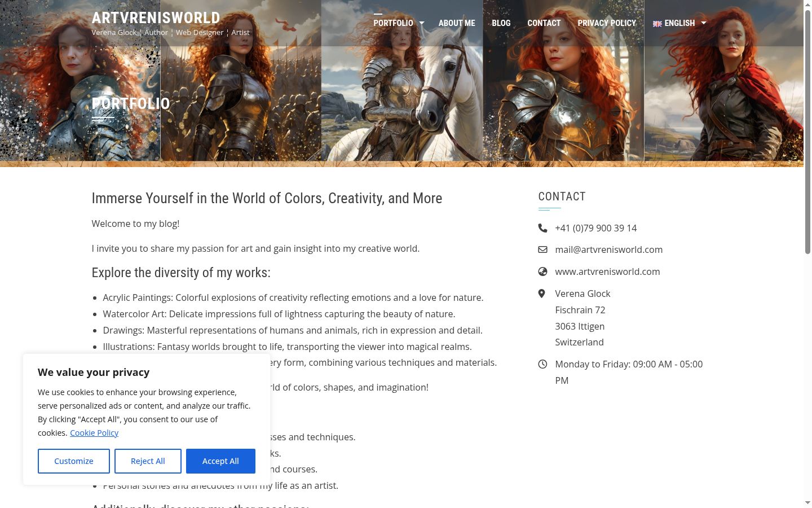Viewport: 812px width, 508px height.
Task: Expand the Portfolio menu dropdown arrow
Action: [421, 23]
